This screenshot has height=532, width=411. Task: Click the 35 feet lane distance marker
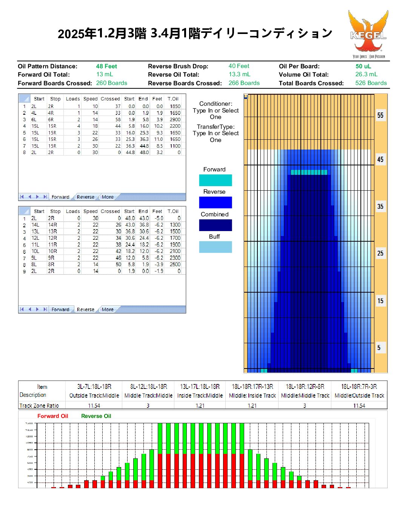[380, 207]
